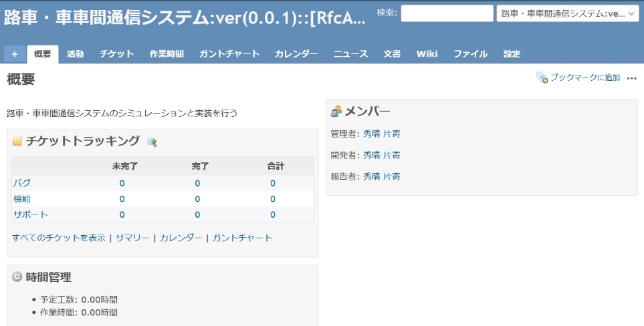
Task: Open the 設定 tab
Action: tap(512, 54)
